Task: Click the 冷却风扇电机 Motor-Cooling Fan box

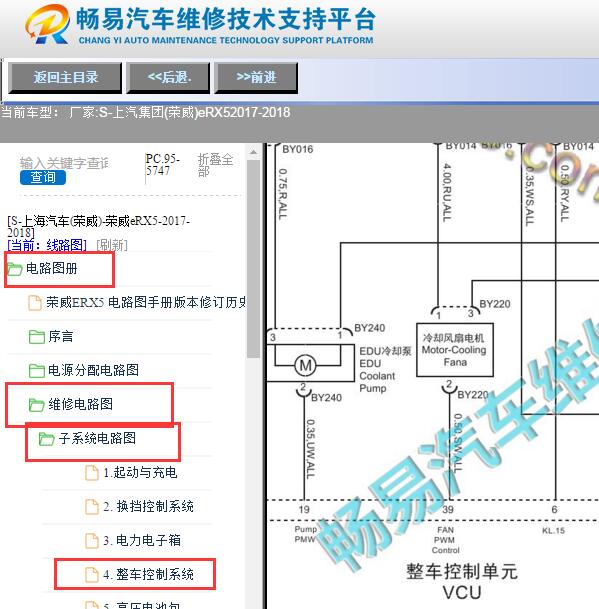Action: (455, 350)
